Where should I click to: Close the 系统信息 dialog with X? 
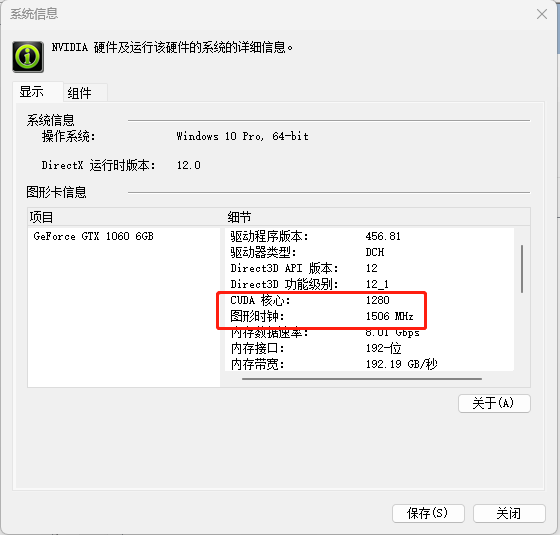pyautogui.click(x=541, y=14)
